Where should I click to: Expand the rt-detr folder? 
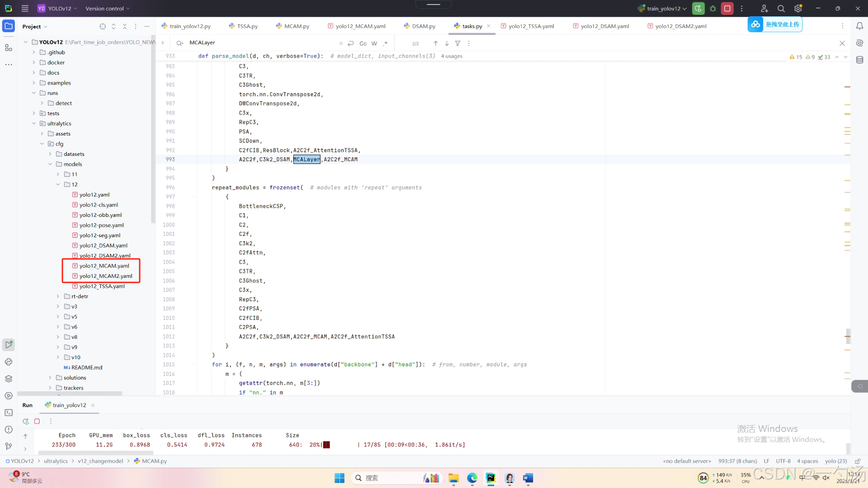(58, 296)
